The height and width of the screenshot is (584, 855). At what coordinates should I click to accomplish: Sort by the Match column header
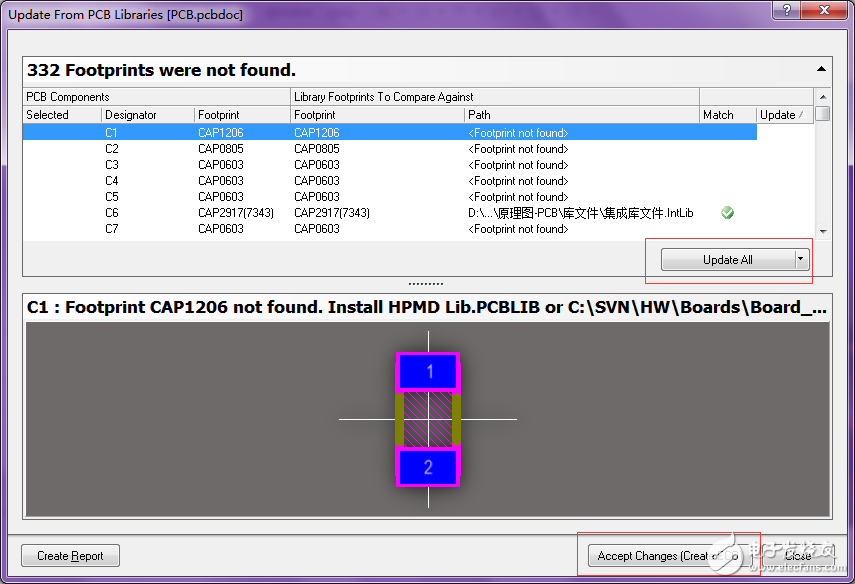coord(727,115)
